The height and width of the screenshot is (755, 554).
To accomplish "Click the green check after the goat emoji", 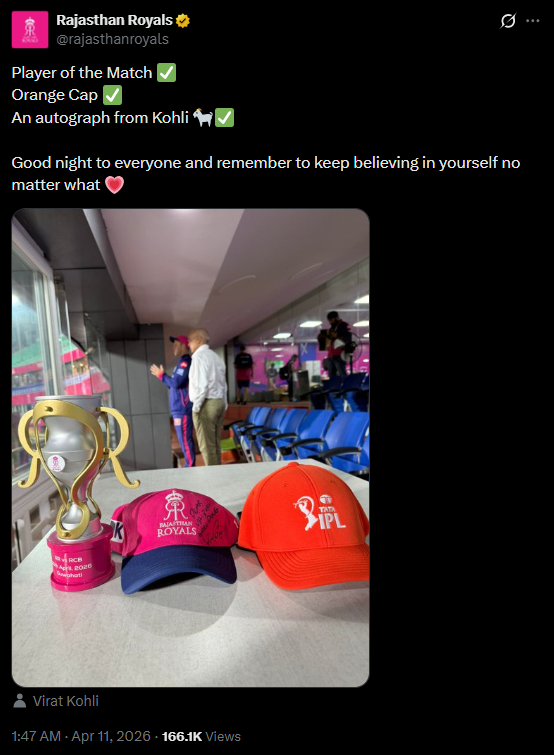I will pyautogui.click(x=224, y=117).
